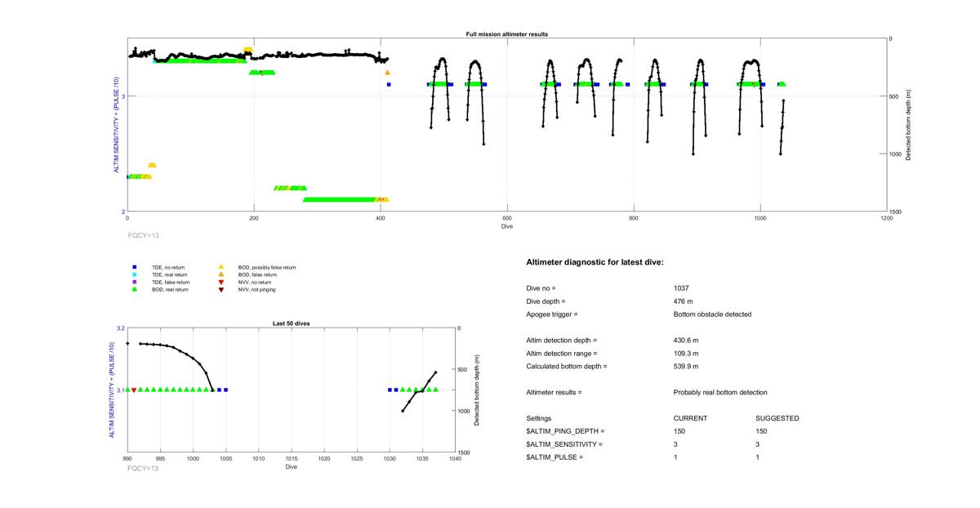Click the "Bottom obstacle detected" value
Viewport: 980px width, 508px height.
pos(711,314)
